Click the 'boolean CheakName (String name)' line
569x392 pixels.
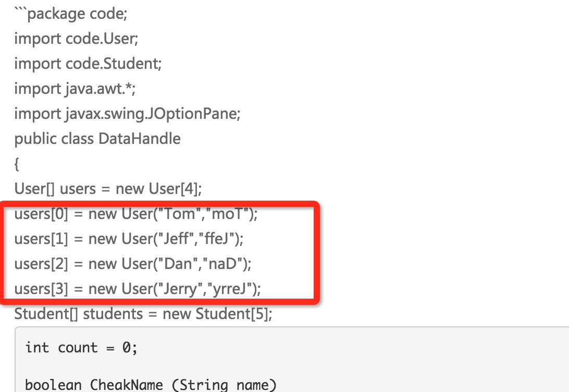point(151,385)
